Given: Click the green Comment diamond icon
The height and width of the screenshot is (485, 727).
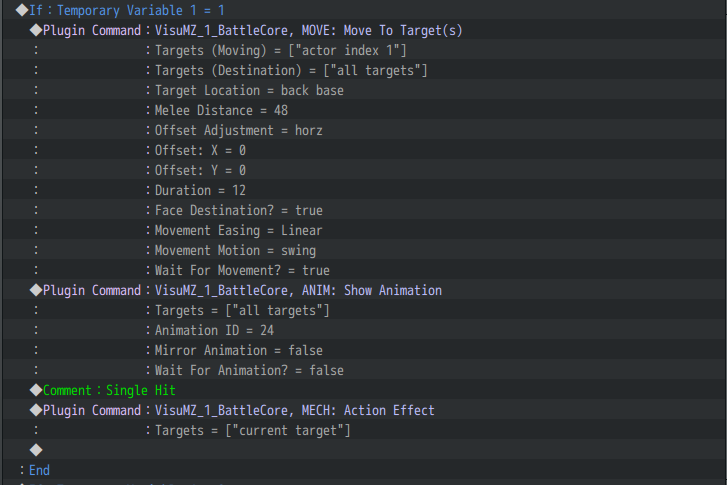Looking at the screenshot, I should click(36, 390).
